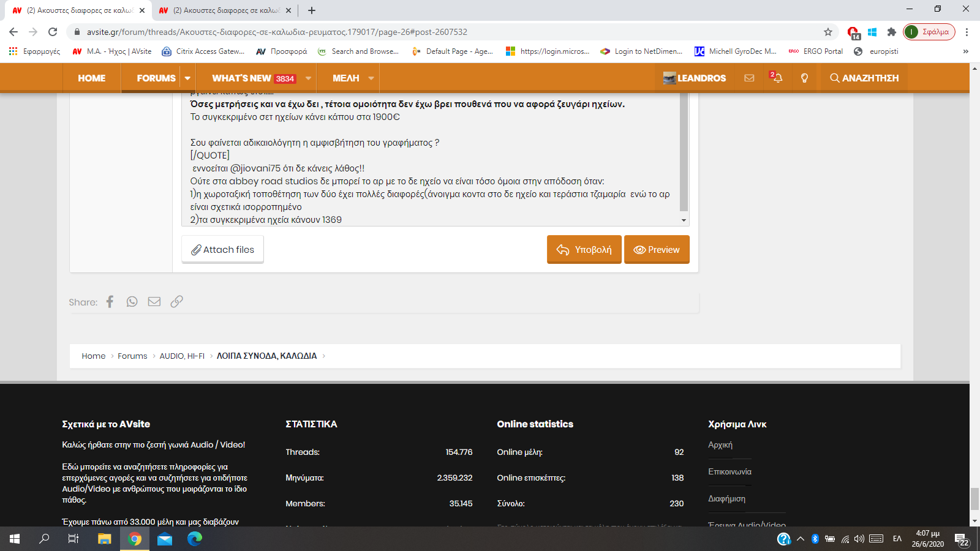The height and width of the screenshot is (551, 980).
Task: Open the Windows-logo extension icon
Action: [872, 32]
